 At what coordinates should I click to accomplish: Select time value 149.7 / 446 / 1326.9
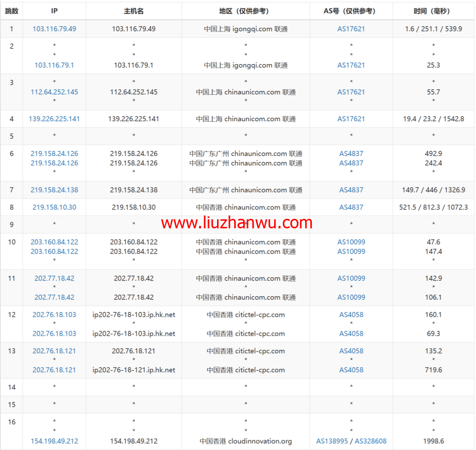(x=433, y=190)
